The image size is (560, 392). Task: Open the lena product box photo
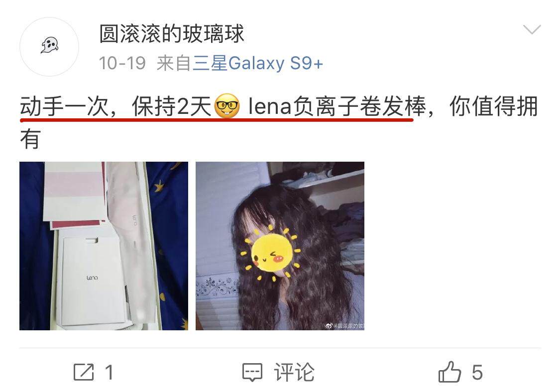pyautogui.click(x=104, y=246)
